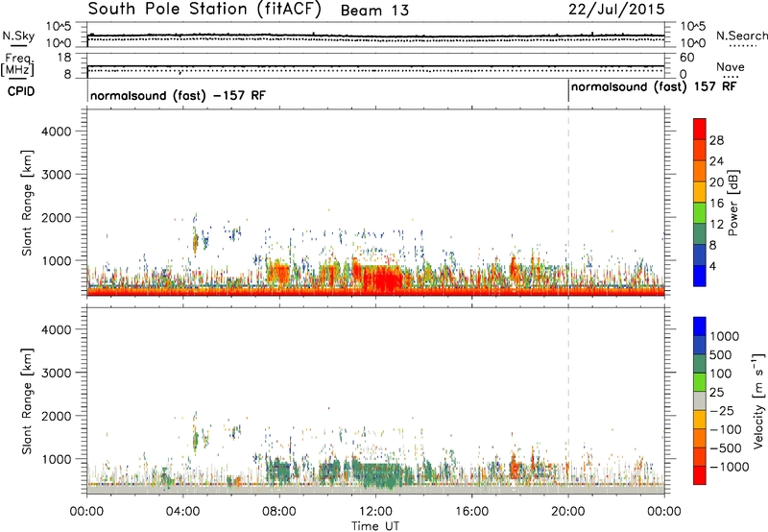Click the 'Velocity [m s-1]' color bar label

[758, 400]
